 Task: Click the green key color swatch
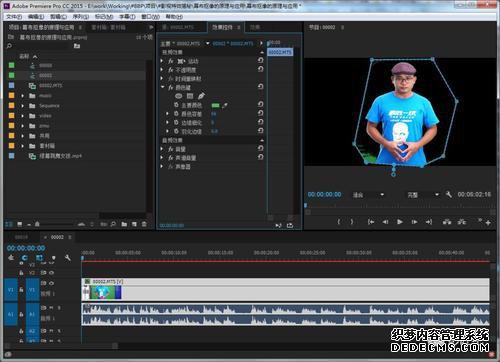(216, 105)
